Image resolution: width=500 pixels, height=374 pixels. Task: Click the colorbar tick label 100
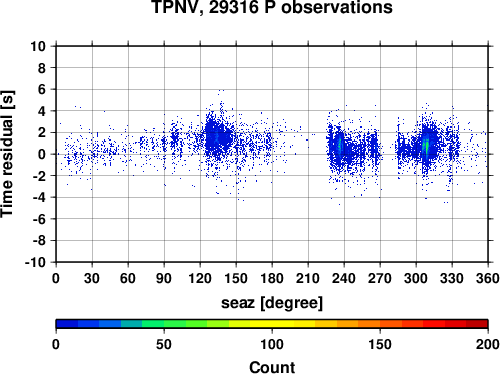[x=272, y=344]
